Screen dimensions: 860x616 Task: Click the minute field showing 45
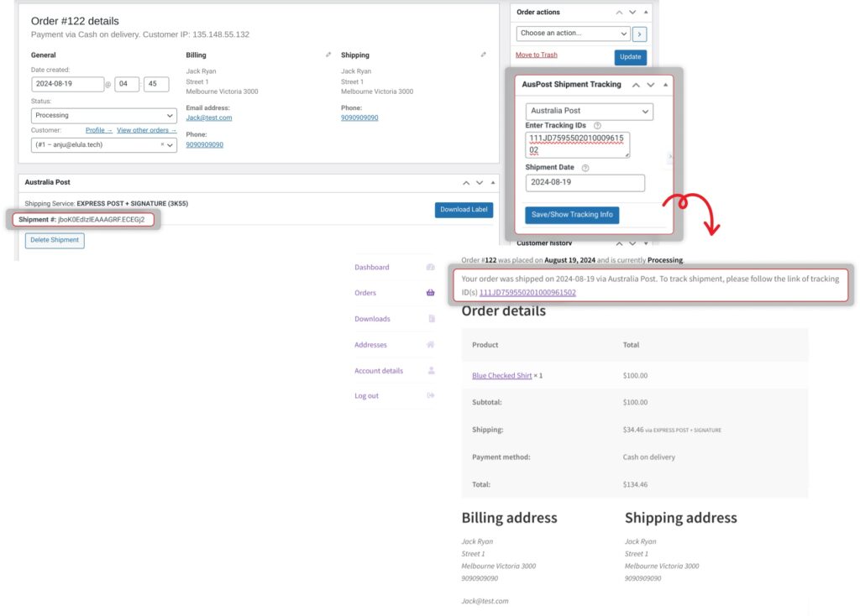click(156, 84)
